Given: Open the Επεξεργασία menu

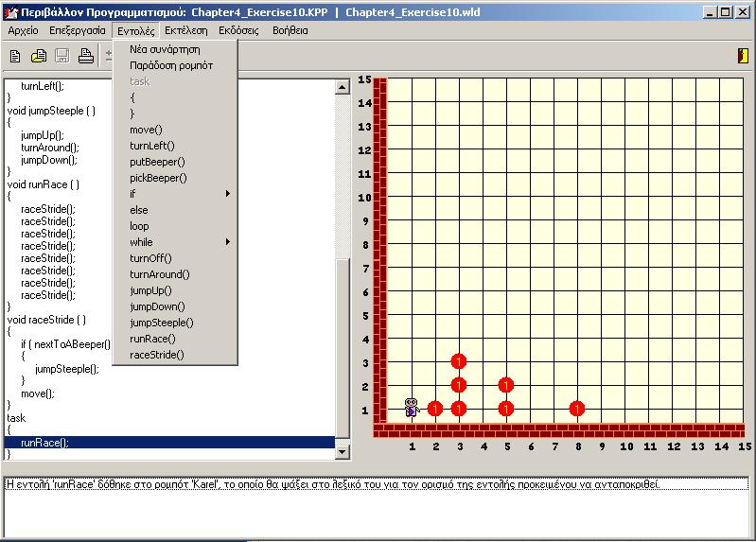Looking at the screenshot, I should click(78, 31).
